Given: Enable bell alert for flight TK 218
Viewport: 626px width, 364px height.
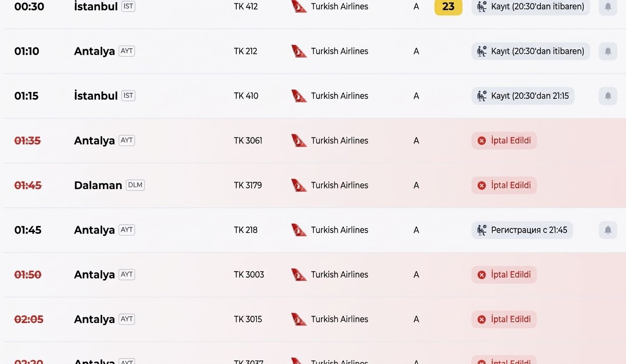Looking at the screenshot, I should pyautogui.click(x=608, y=230).
